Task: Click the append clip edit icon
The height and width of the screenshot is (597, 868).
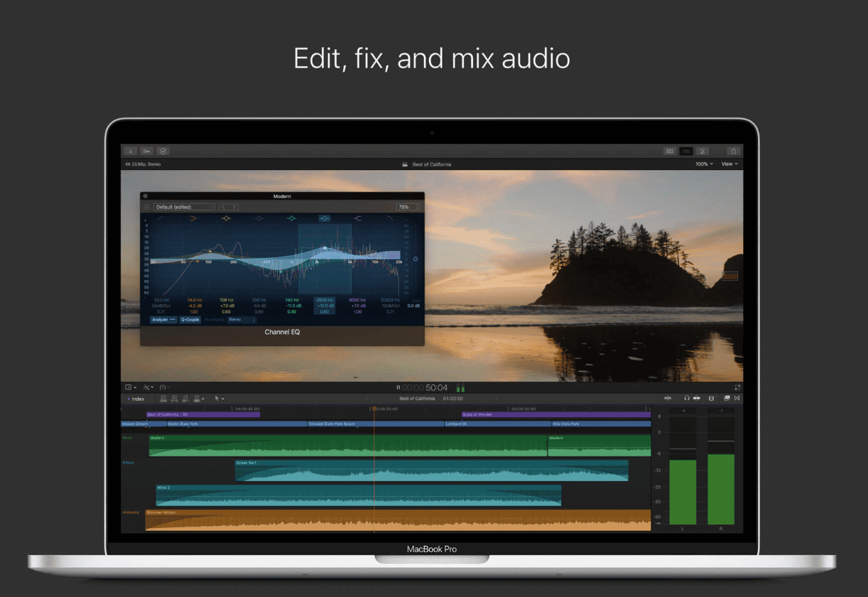Action: click(x=185, y=399)
